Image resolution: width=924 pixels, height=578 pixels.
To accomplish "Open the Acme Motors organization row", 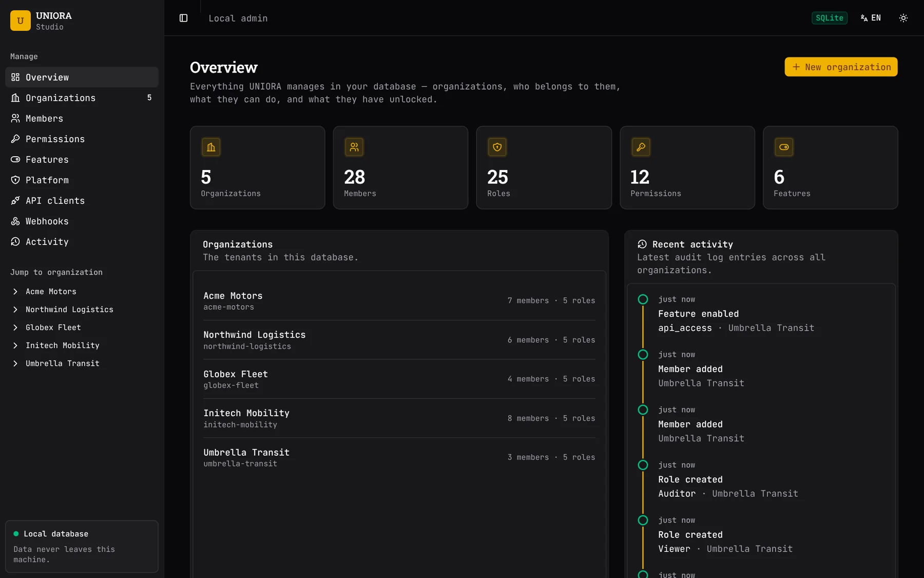I will (399, 301).
